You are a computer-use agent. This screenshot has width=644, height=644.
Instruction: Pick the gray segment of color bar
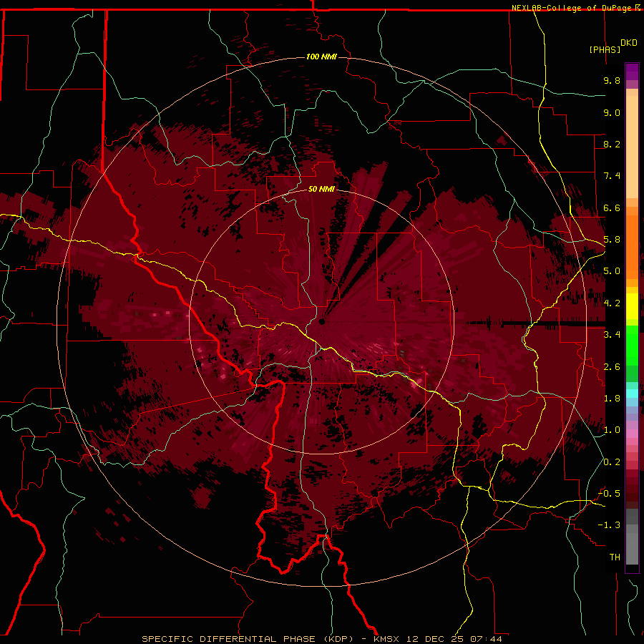click(632, 548)
